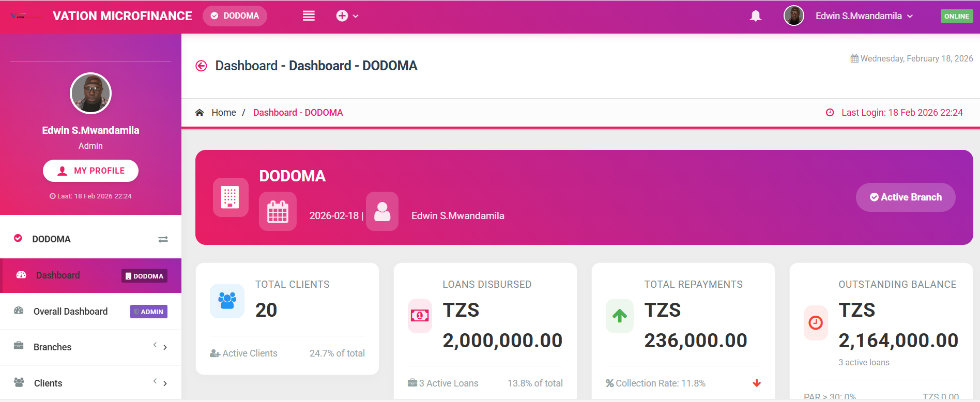Viewport: 980px width, 402px height.
Task: Click the back arrow beside Dashboard title
Action: tap(201, 66)
